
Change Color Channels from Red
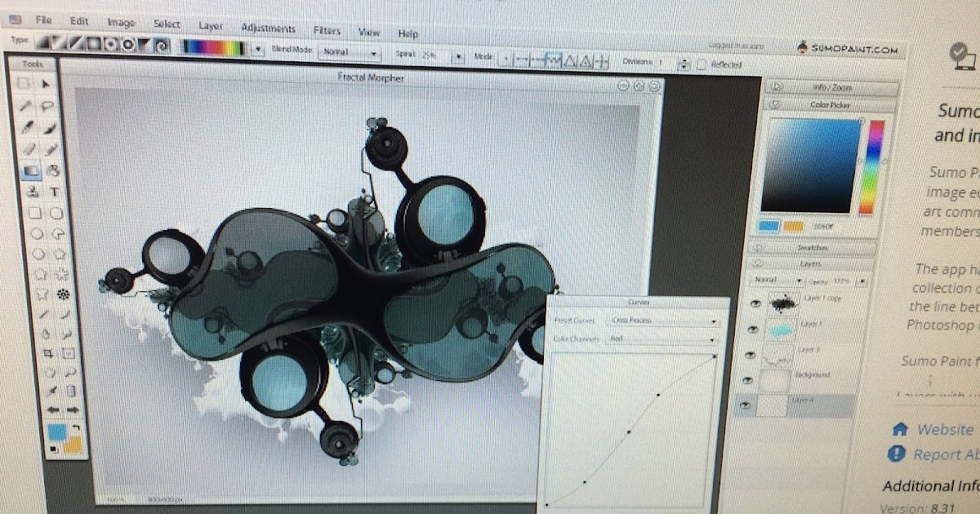point(712,340)
